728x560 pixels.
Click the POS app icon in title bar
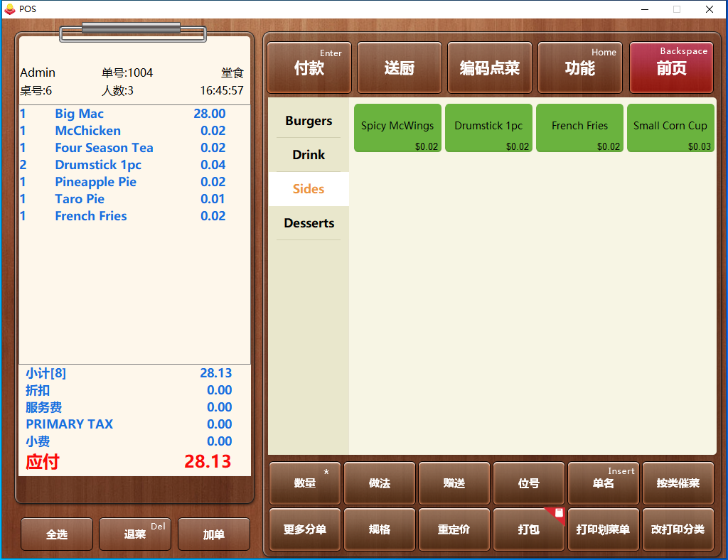(x=9, y=9)
